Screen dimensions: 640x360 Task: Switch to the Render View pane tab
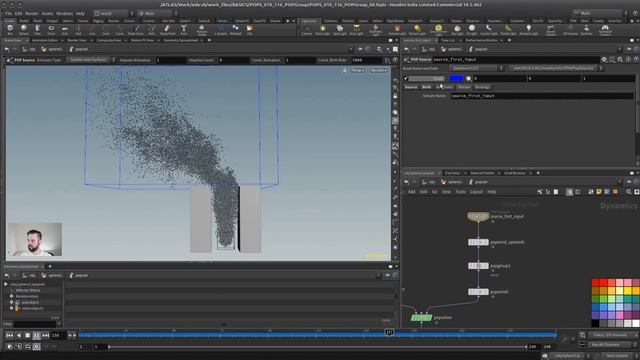[x=77, y=40]
